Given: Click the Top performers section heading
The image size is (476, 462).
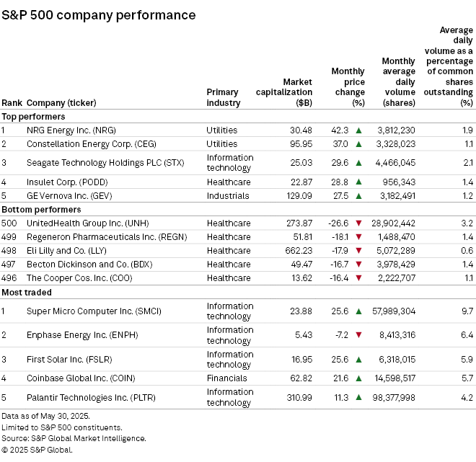Looking at the screenshot, I should coord(33,116).
